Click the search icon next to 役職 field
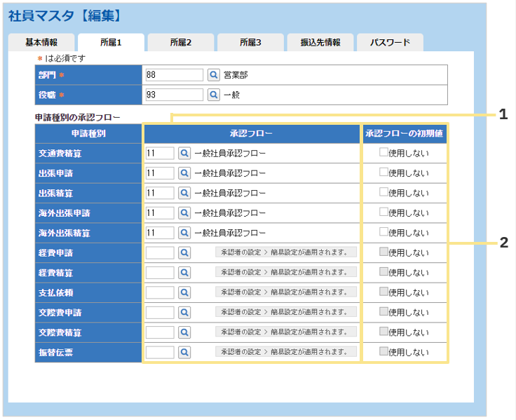Image resolution: width=516 pixels, height=420 pixels. click(x=213, y=95)
